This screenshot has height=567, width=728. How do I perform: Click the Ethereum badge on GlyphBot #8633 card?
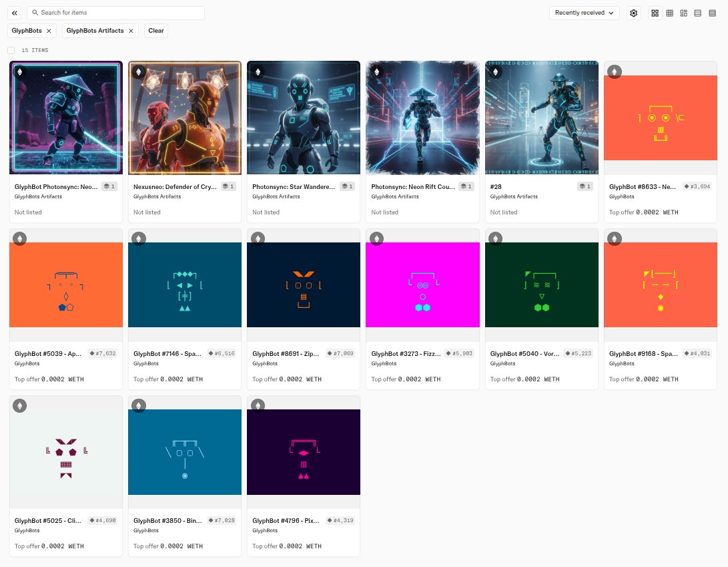(615, 71)
